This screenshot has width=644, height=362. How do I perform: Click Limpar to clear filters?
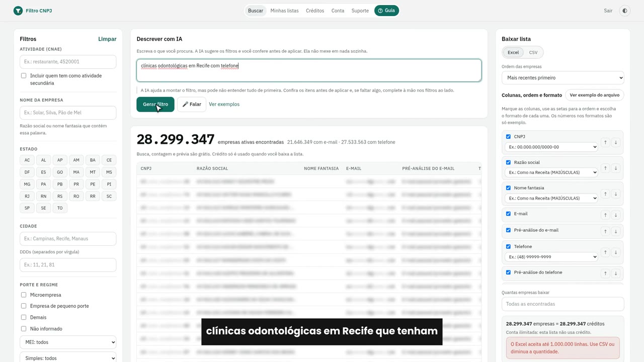107,39
